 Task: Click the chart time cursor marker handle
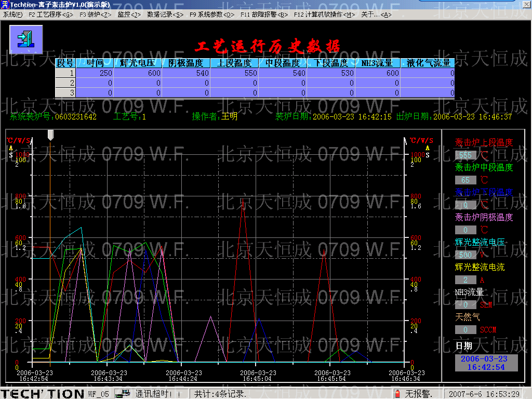[x=50, y=135]
